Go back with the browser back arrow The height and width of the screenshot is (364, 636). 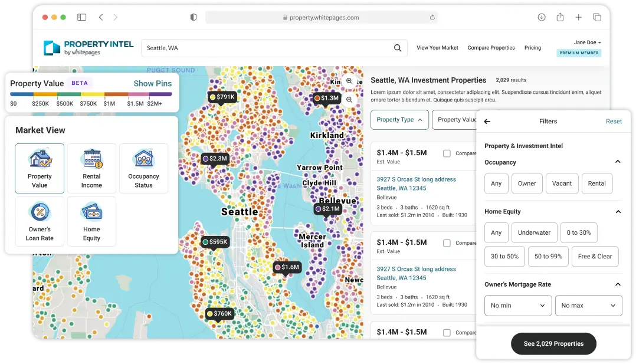coord(101,17)
